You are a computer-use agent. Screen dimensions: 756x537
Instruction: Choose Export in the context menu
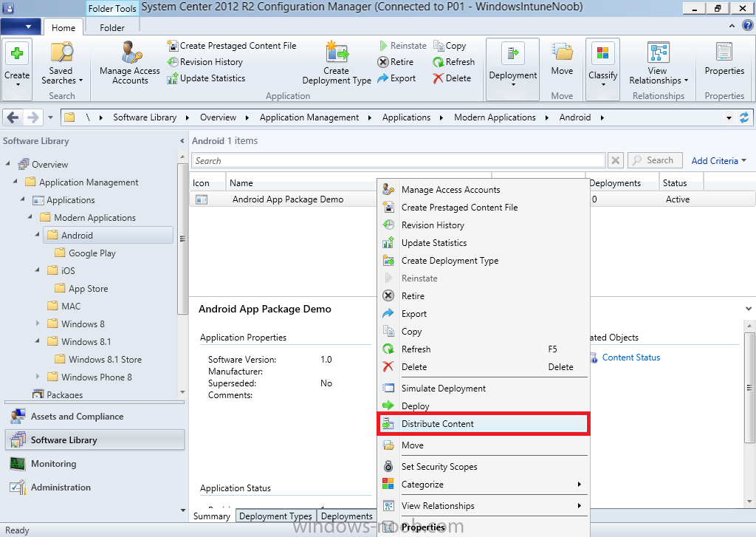[x=483, y=314]
